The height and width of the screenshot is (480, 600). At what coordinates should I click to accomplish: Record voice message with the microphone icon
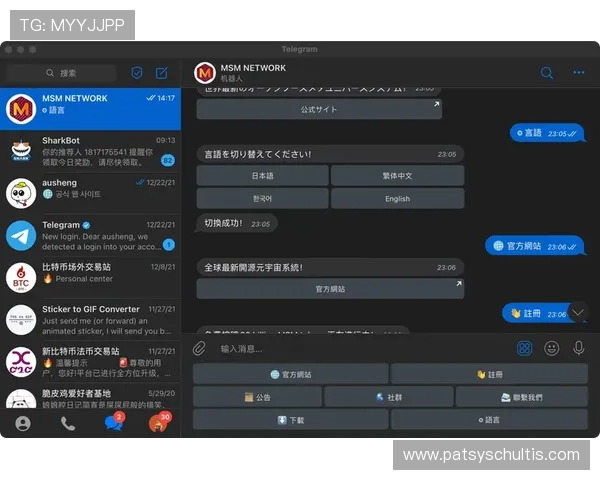579,348
